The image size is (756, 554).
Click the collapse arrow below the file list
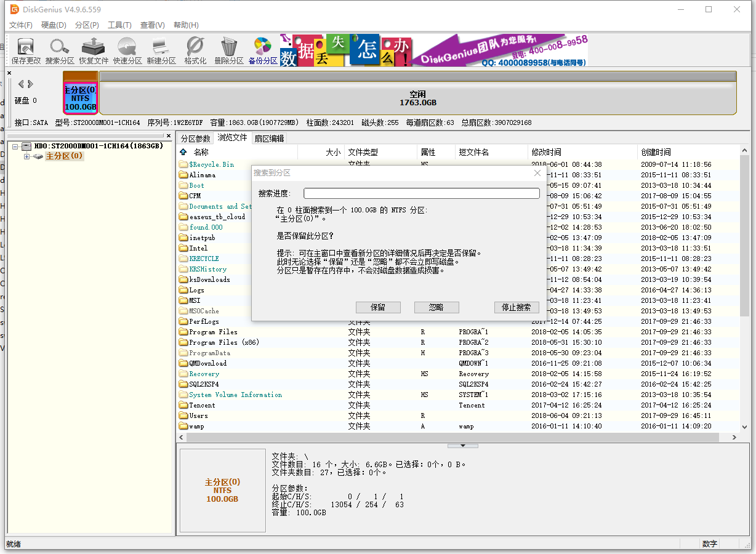coord(462,445)
